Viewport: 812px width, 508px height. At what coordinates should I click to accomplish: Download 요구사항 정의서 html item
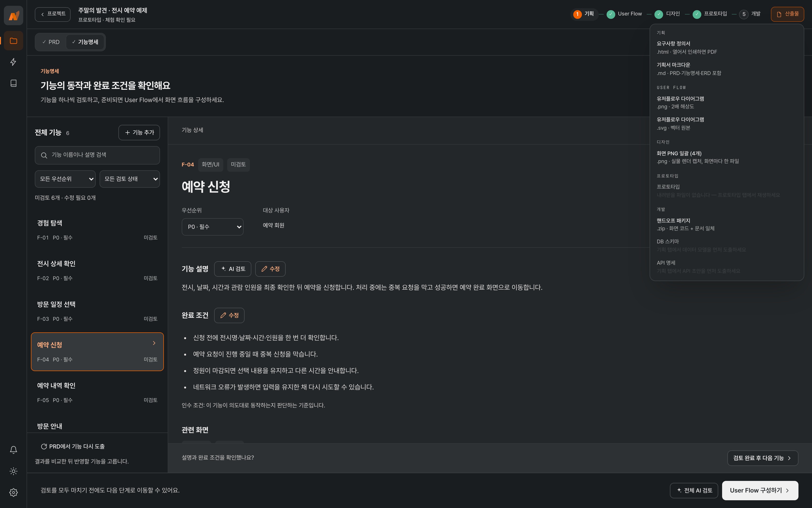coord(726,47)
